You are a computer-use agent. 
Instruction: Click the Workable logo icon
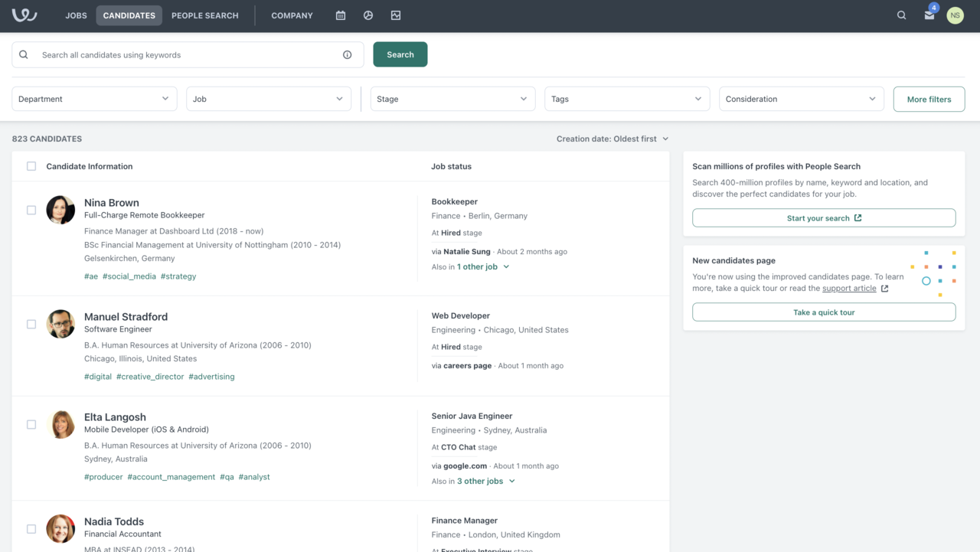(24, 15)
